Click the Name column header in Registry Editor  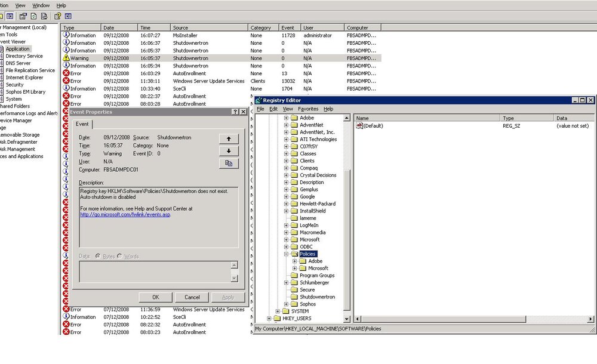pos(427,118)
